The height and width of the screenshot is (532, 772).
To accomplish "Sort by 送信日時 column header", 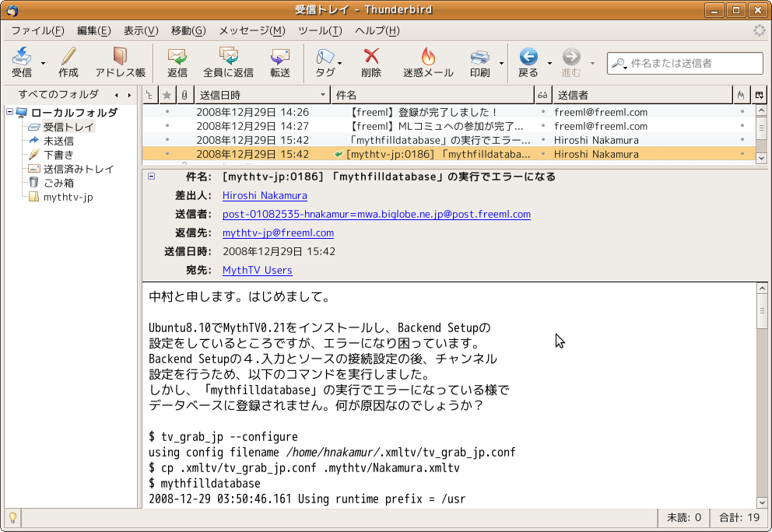I will (x=262, y=95).
